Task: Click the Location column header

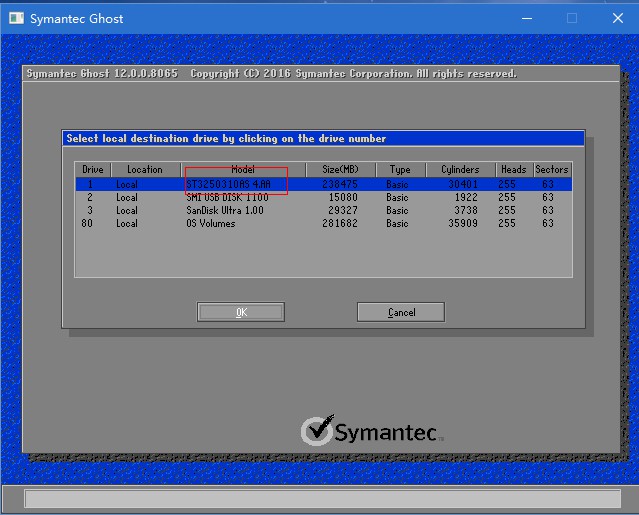Action: 144,170
